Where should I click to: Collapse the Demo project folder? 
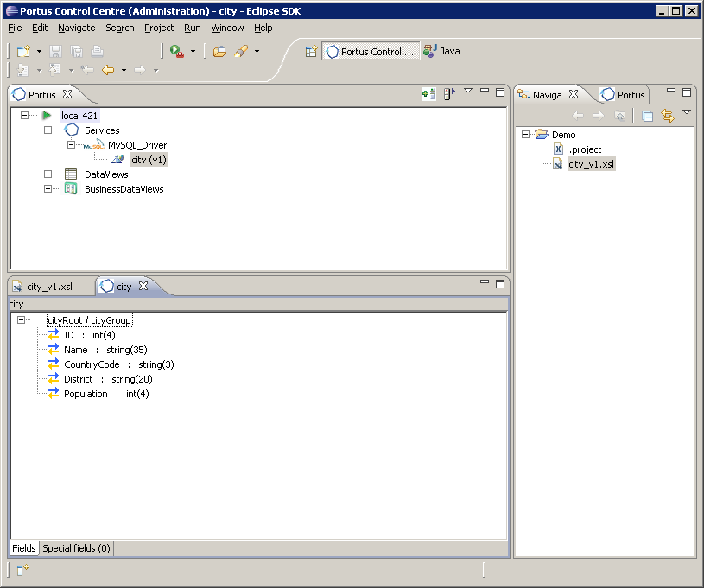(x=526, y=134)
